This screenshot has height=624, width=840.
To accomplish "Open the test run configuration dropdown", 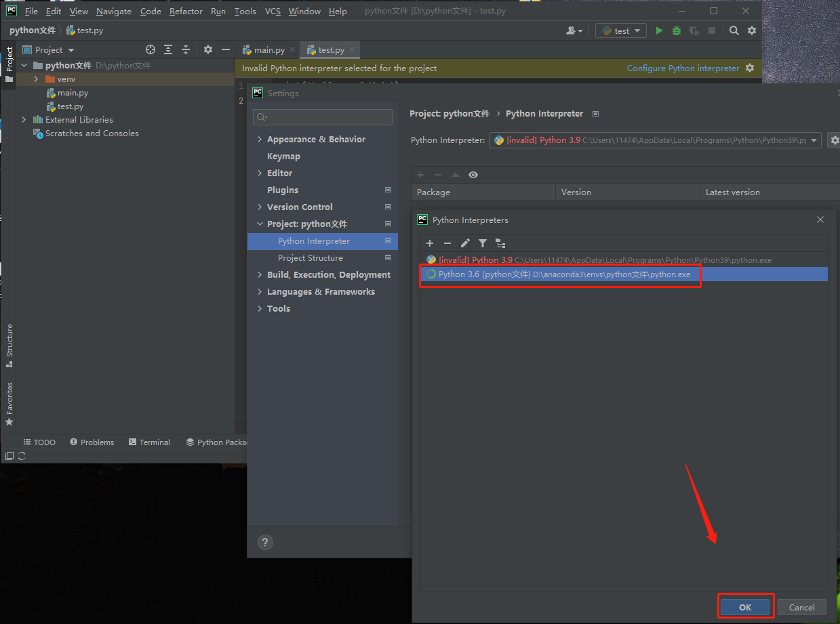I will [622, 30].
